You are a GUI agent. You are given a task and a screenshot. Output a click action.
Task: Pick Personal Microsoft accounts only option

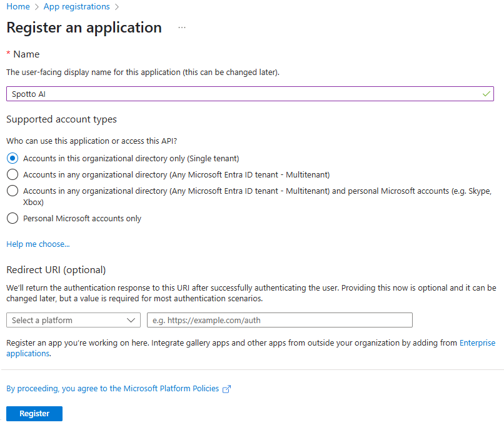tap(13, 218)
